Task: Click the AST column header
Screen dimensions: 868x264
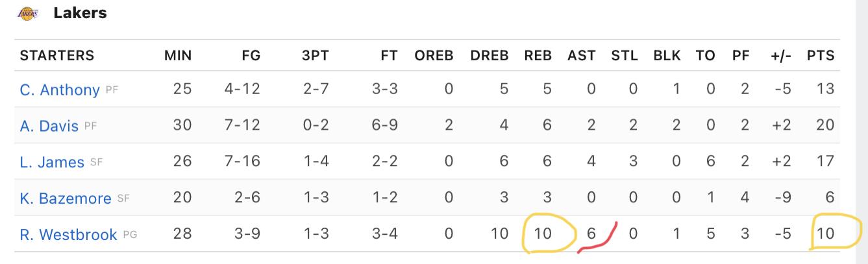Action: tap(581, 56)
